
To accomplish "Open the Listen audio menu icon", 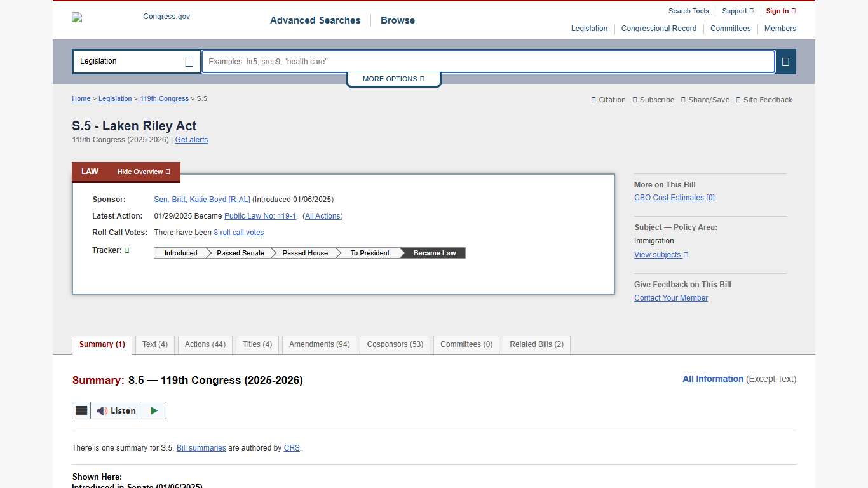I will click(81, 410).
